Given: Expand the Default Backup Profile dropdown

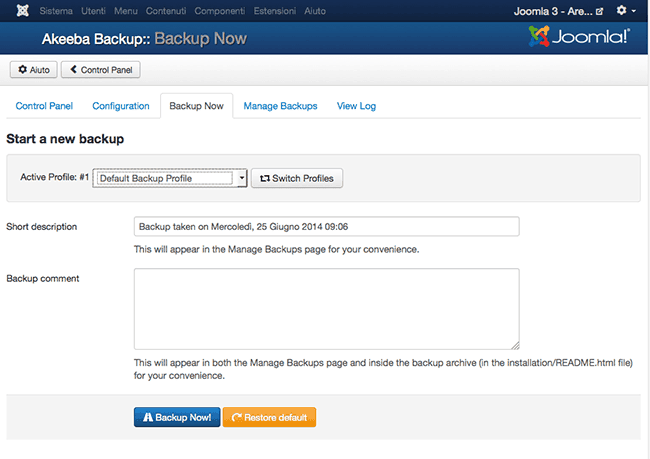Looking at the screenshot, I should (x=170, y=178).
